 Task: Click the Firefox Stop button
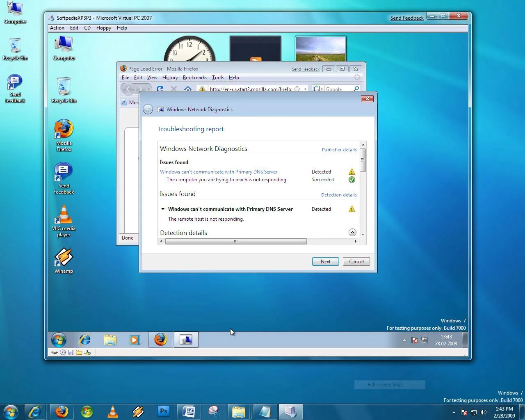pos(174,89)
